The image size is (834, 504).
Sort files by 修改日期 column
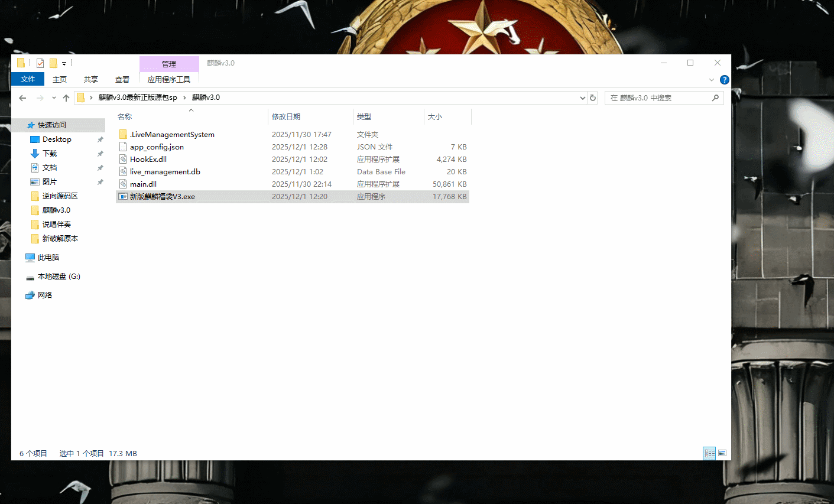click(286, 117)
